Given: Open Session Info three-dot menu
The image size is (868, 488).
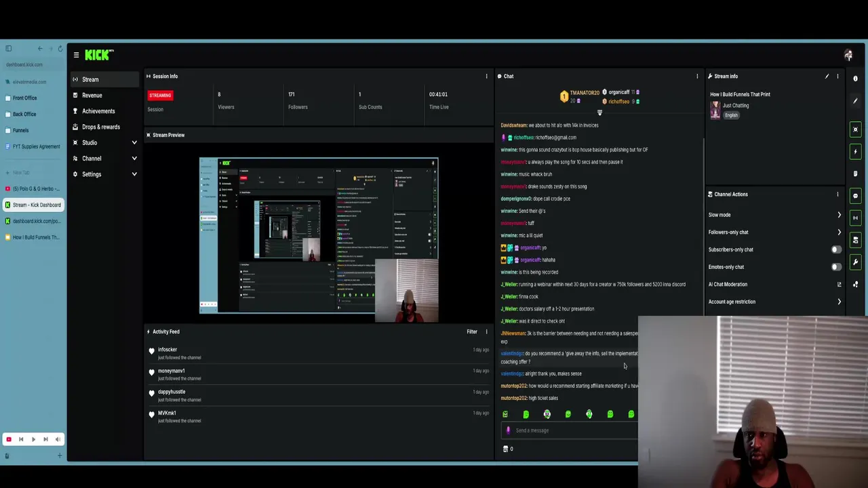Looking at the screenshot, I should (486, 76).
